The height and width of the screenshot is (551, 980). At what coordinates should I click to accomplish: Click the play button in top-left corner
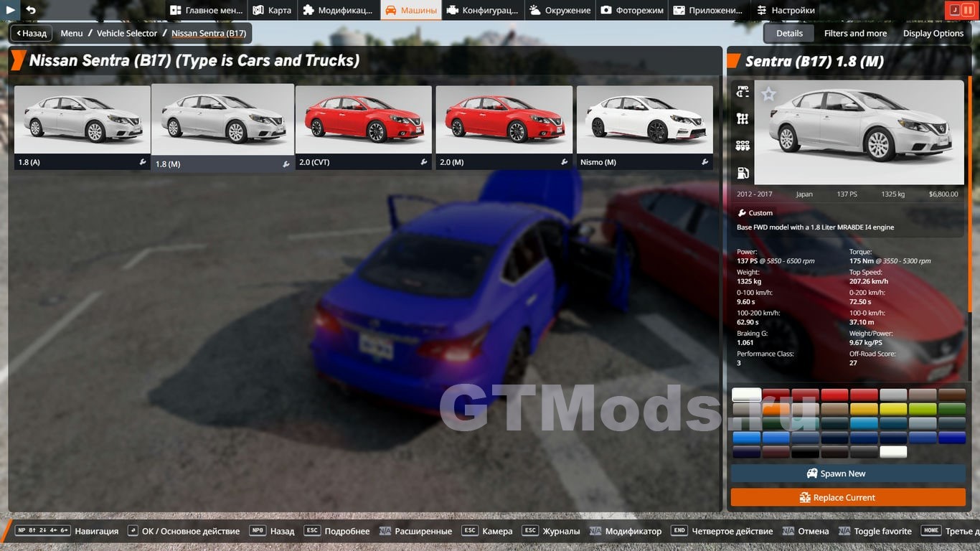click(x=10, y=10)
